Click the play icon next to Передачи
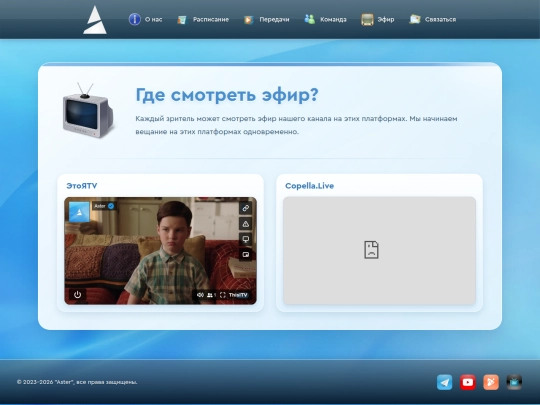The width and height of the screenshot is (540, 405). (x=248, y=20)
